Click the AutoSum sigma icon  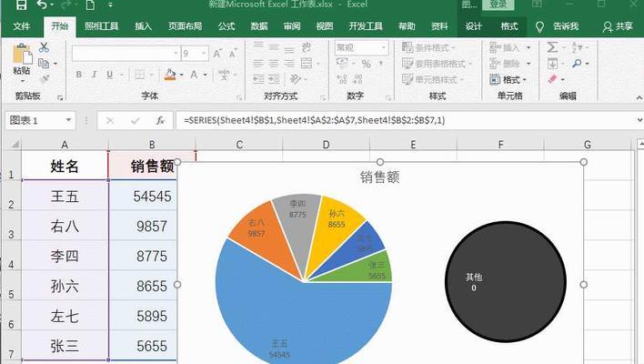(552, 47)
